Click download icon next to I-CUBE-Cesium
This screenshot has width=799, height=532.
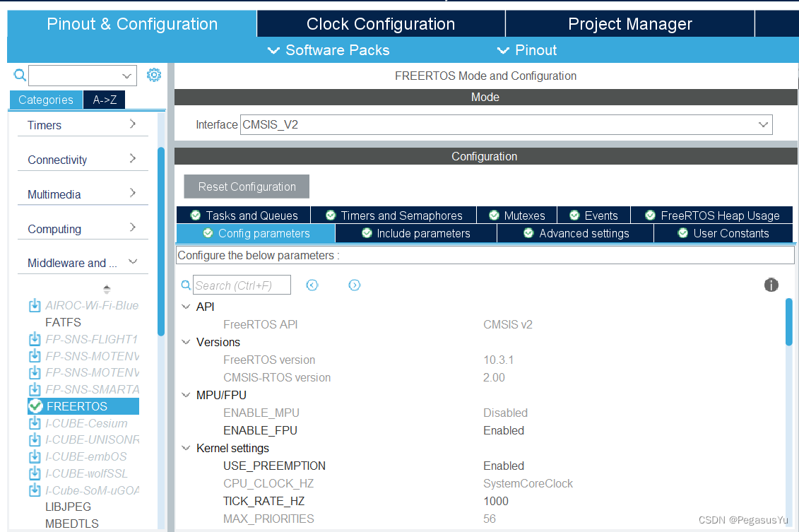coord(35,423)
